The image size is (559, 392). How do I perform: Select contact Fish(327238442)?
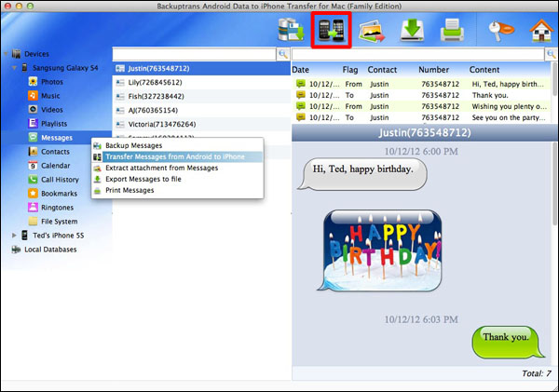pos(202,96)
